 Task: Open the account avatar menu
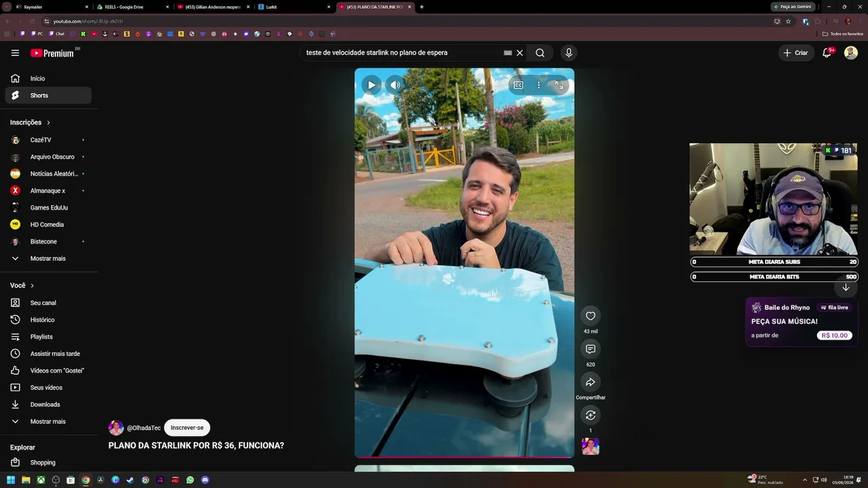[x=851, y=53]
